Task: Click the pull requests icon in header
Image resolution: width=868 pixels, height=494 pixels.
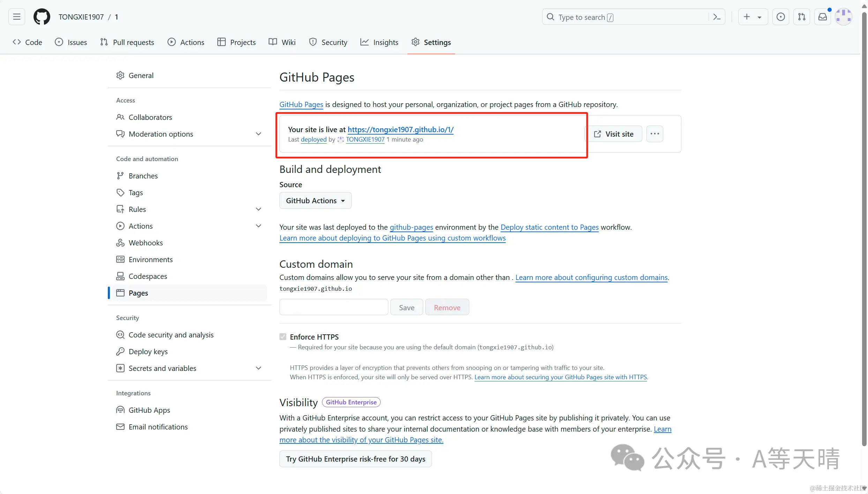Action: [801, 17]
